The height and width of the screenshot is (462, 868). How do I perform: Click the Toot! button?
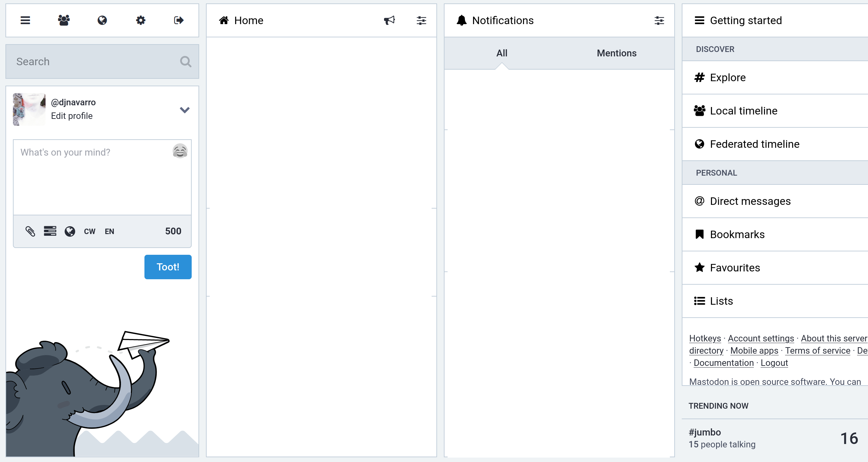click(168, 267)
